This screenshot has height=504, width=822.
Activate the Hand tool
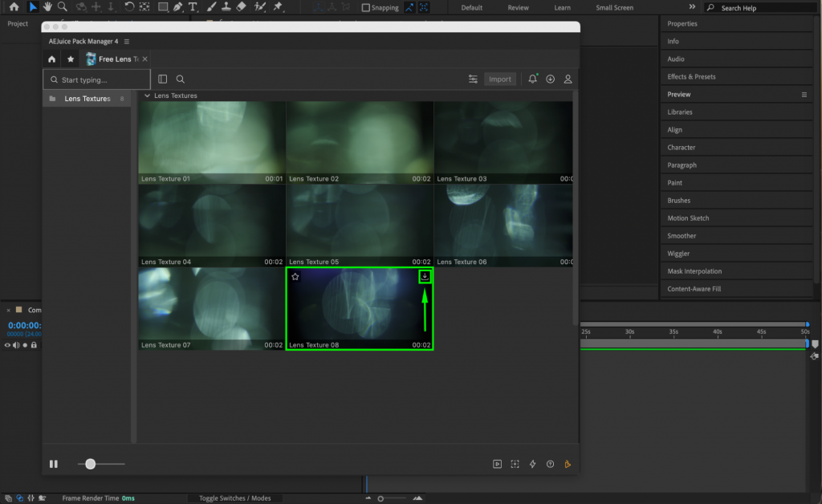pos(47,7)
